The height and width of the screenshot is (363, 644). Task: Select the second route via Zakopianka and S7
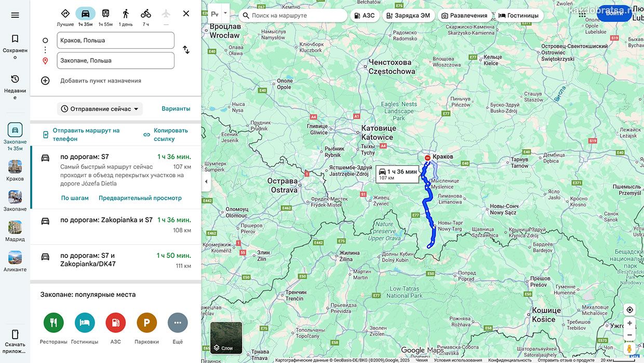(115, 225)
